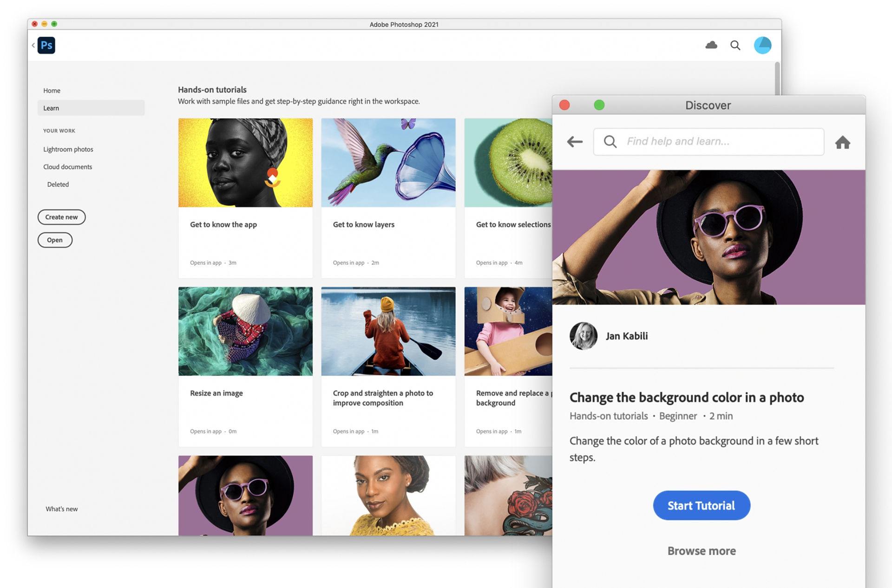
Task: Click the search icon inside Discover field
Action: pos(610,142)
